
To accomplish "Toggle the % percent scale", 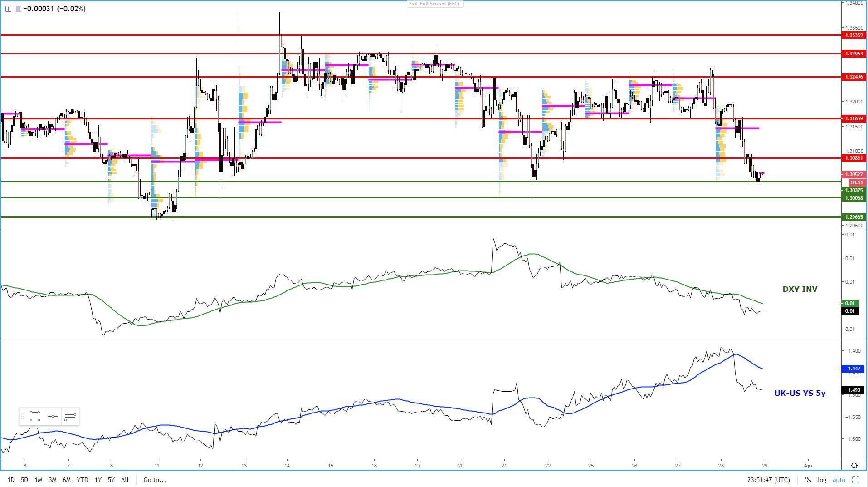I will pyautogui.click(x=808, y=480).
